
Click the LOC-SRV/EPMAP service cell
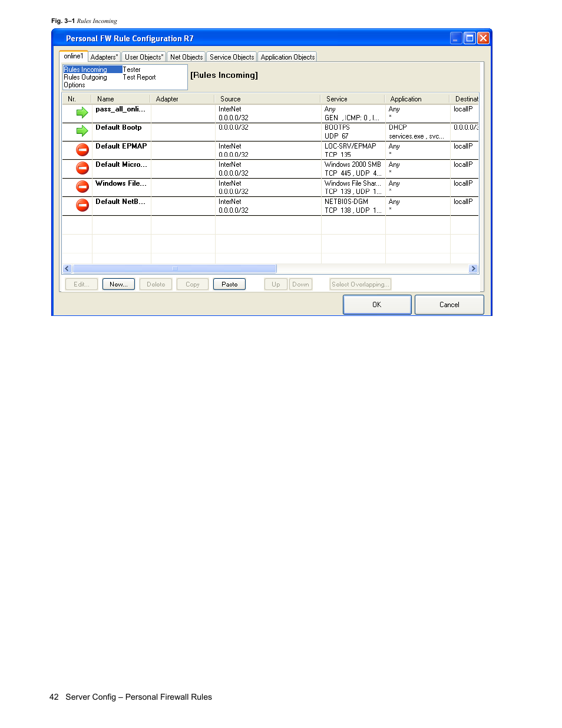(x=350, y=146)
